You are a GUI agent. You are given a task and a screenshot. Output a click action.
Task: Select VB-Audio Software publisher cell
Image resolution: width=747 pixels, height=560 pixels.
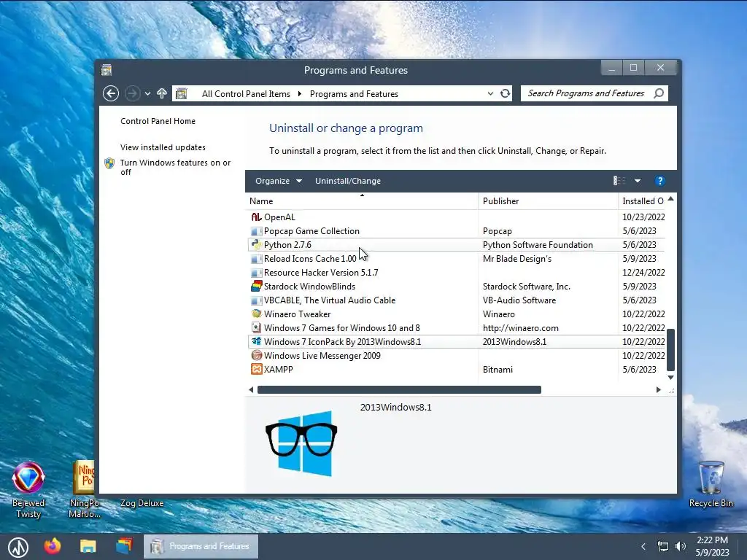tap(519, 300)
